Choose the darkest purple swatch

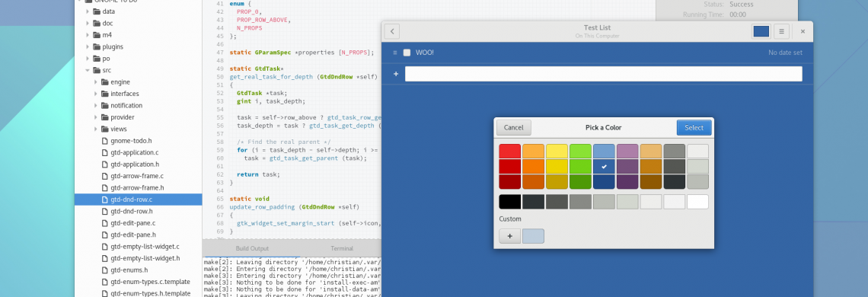pyautogui.click(x=627, y=182)
